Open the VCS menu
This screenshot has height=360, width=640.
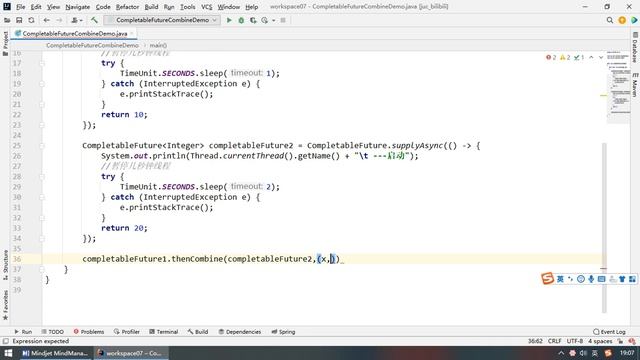pyautogui.click(x=207, y=7)
